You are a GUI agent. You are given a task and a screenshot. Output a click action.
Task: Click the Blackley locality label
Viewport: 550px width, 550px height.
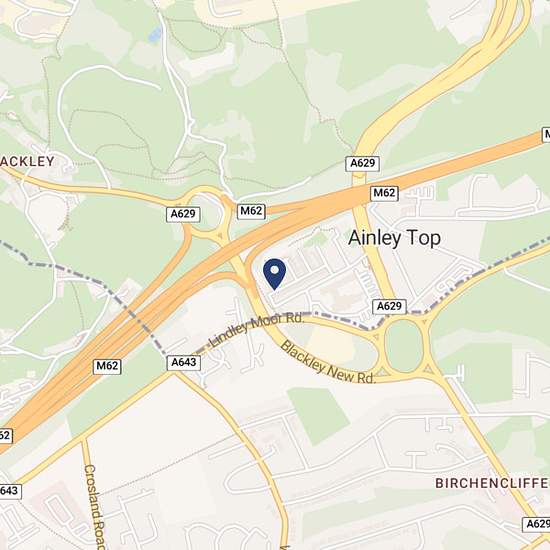pos(27,161)
